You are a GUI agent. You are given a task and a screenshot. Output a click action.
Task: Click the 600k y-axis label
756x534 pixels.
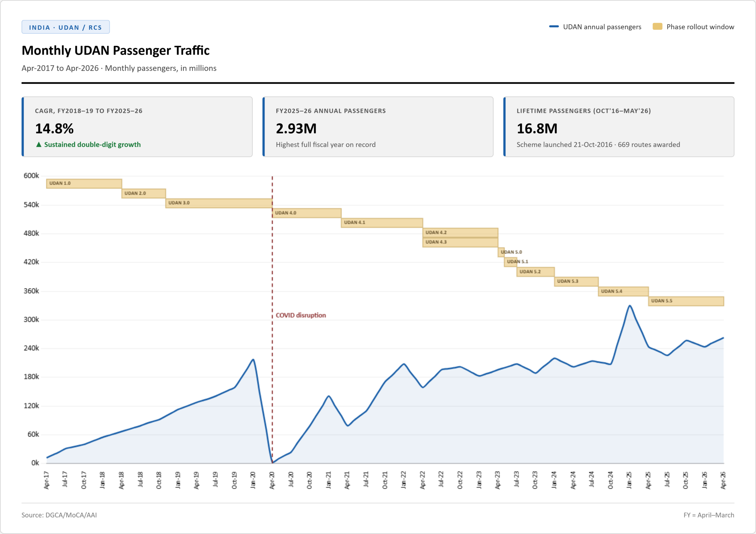pyautogui.click(x=31, y=176)
